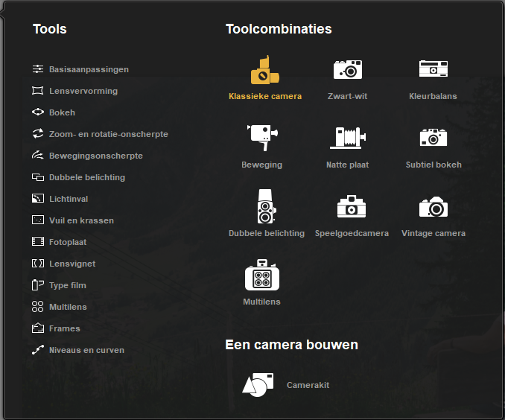Open Basisaanpassingen tool label
The height and width of the screenshot is (420, 505).
point(89,69)
